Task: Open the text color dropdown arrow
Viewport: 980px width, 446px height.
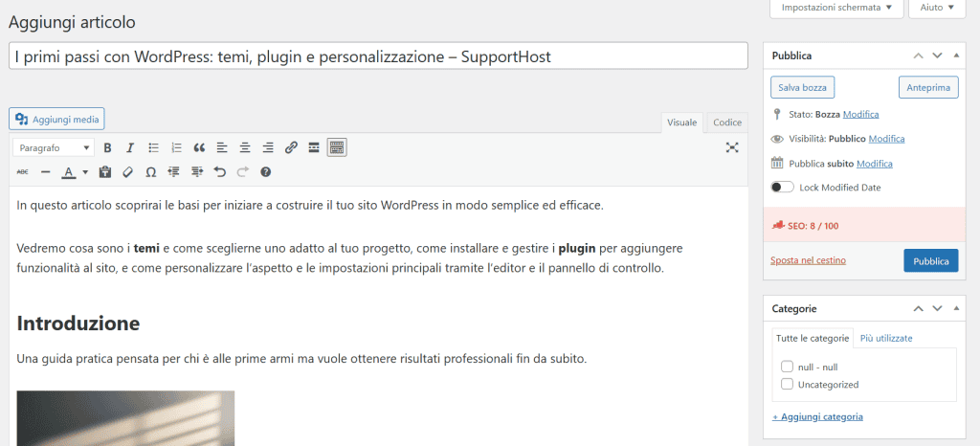Action: coord(85,172)
